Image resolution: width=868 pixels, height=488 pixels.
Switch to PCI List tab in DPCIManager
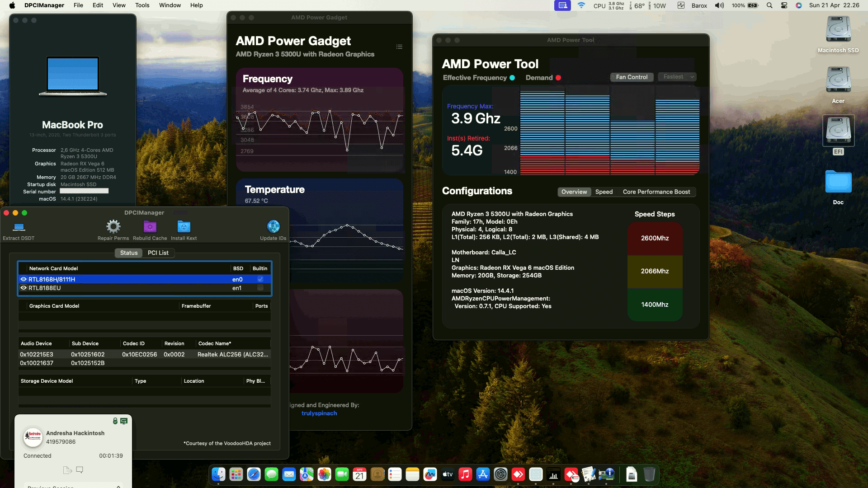pos(158,253)
